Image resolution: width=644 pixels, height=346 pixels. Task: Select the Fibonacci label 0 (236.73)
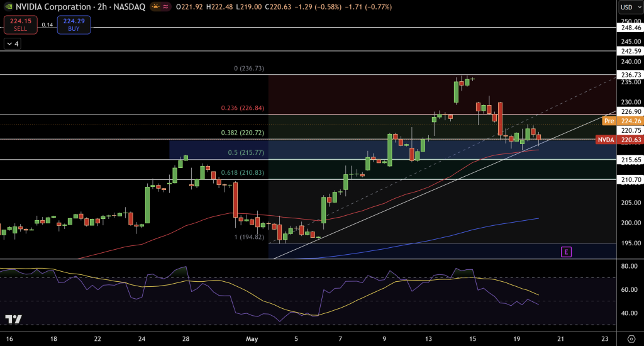tap(249, 68)
